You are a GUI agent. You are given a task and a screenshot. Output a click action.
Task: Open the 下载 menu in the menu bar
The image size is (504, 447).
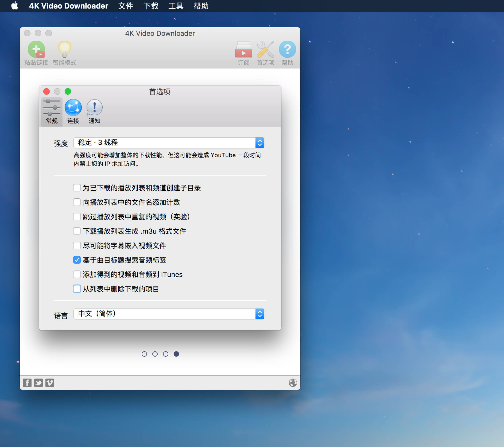[151, 6]
